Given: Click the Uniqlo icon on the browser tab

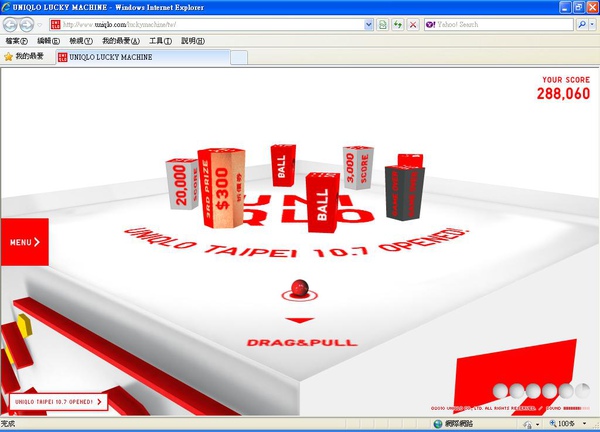Looking at the screenshot, I should click(x=62, y=57).
